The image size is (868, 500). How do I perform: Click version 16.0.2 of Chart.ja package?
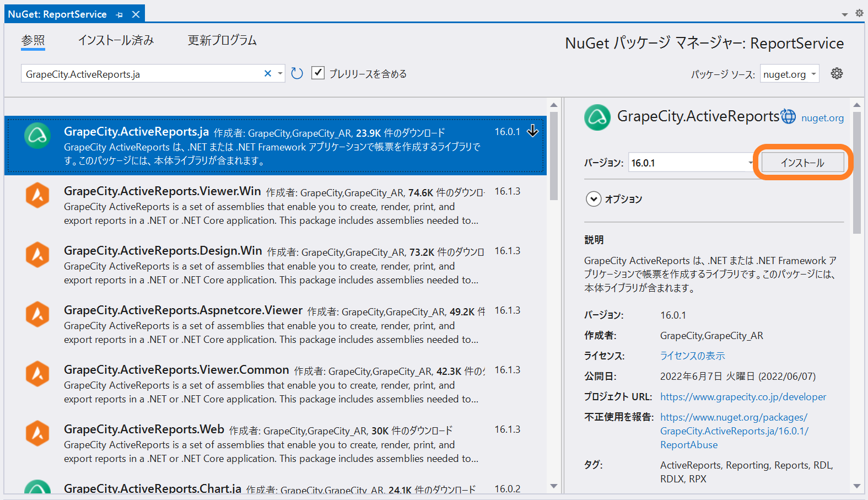point(508,489)
